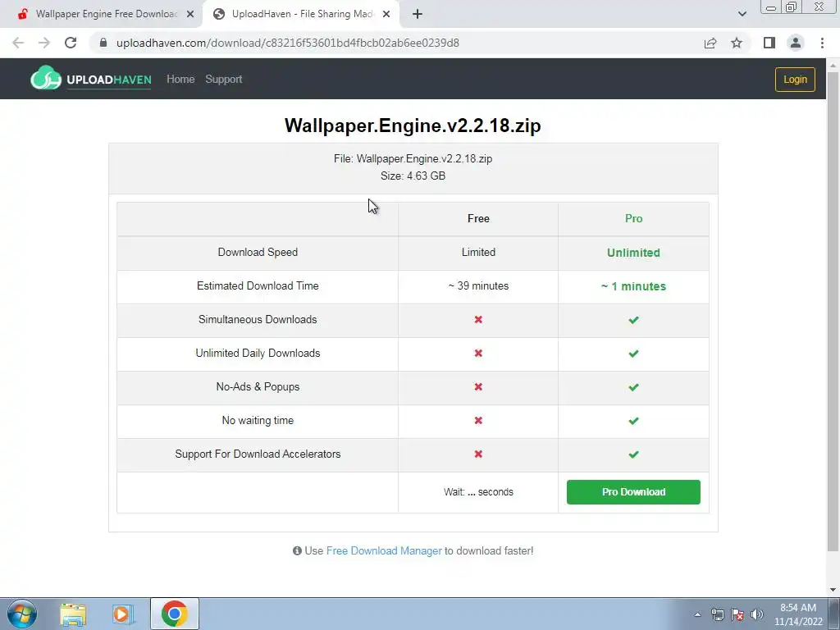Close the Wallpaper Engine Free Download tab
Viewport: 840px width, 630px height.
[190, 14]
